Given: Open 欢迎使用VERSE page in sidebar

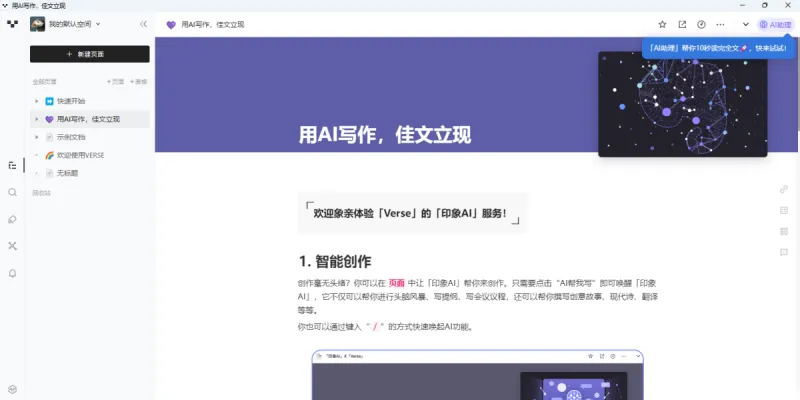Looking at the screenshot, I should click(x=80, y=155).
